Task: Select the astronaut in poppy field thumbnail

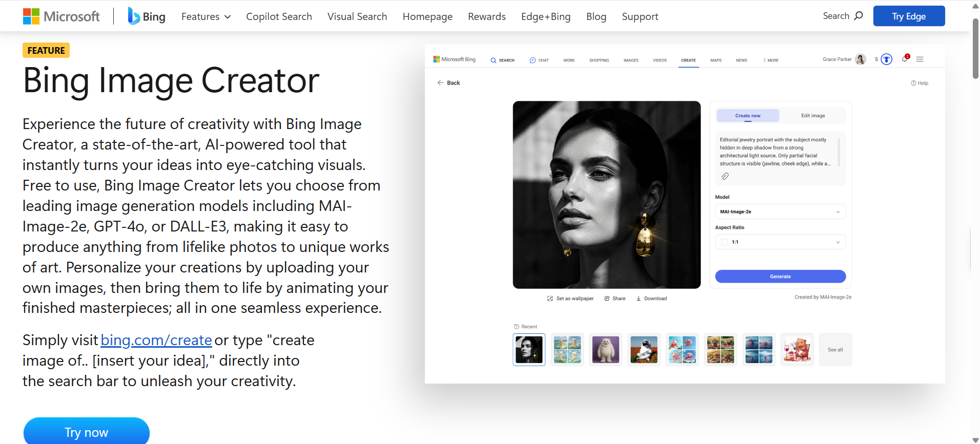Action: pos(644,350)
